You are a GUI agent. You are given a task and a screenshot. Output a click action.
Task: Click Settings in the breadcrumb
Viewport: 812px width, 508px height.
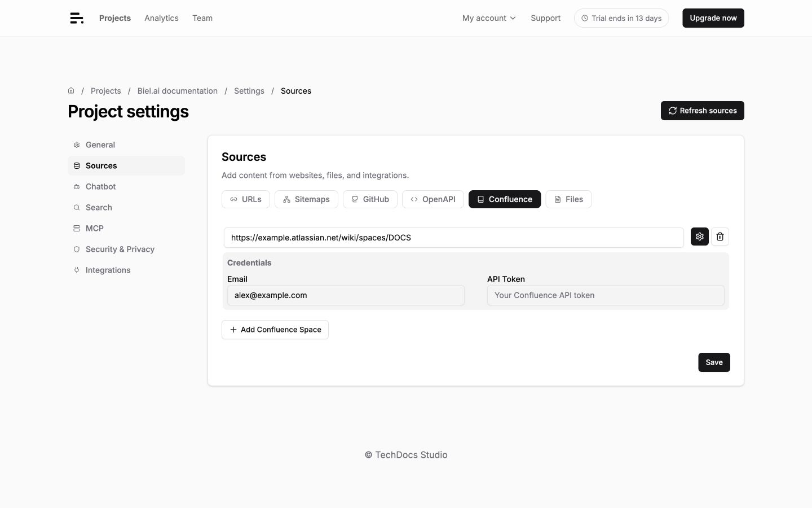coord(249,91)
